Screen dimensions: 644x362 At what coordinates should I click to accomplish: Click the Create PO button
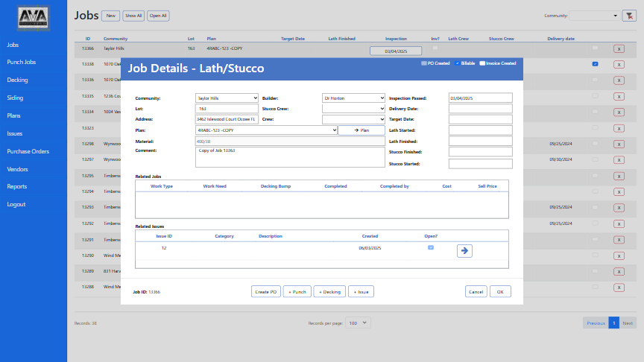click(x=266, y=292)
